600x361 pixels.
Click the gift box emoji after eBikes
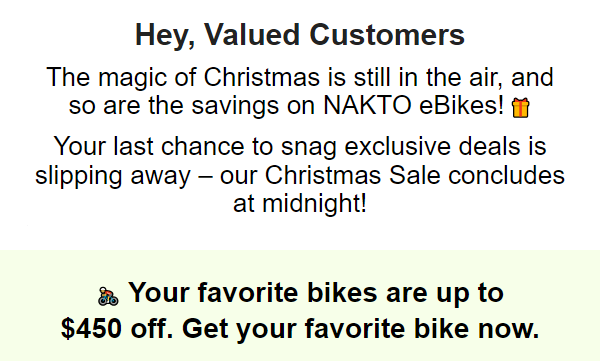[521, 108]
